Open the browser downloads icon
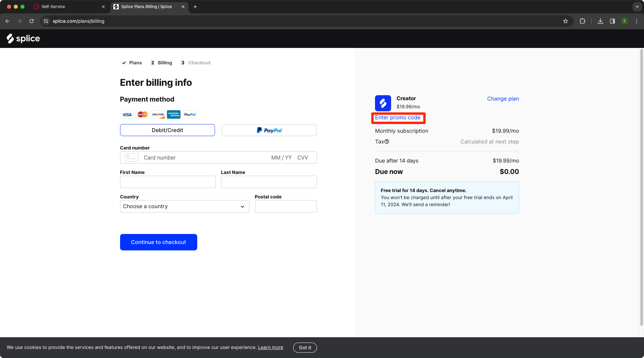Screen dimensions: 644x358 pyautogui.click(x=600, y=21)
